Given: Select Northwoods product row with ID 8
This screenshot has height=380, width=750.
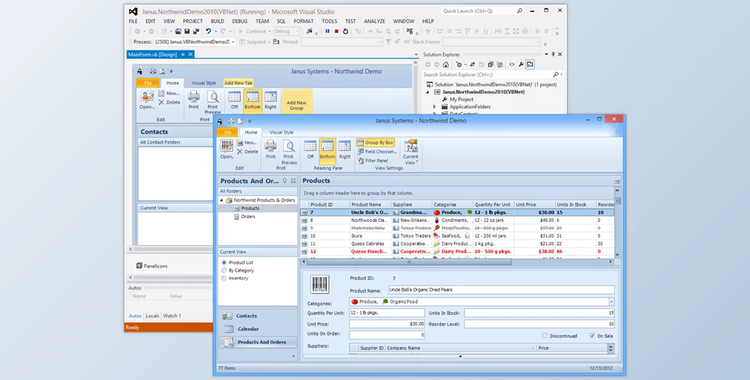Looking at the screenshot, I should (x=457, y=220).
